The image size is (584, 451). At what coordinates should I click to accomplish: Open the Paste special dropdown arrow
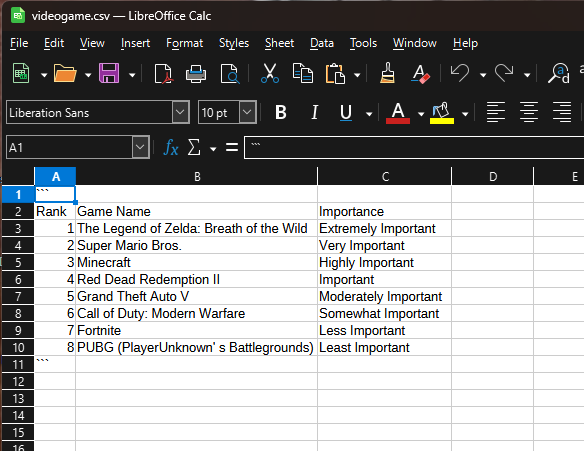pos(357,75)
